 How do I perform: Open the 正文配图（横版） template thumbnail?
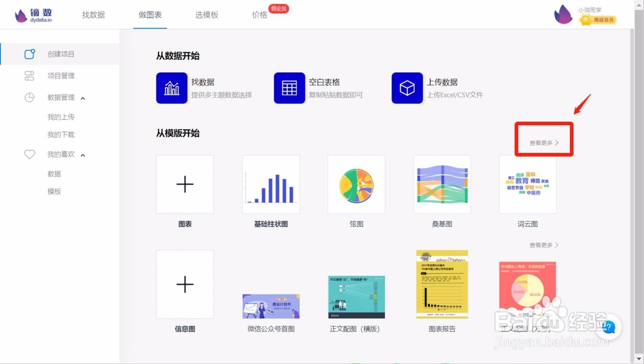pyautogui.click(x=357, y=297)
